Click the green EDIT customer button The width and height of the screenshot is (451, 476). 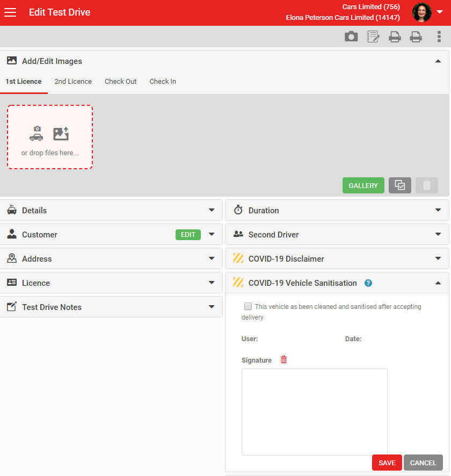188,235
